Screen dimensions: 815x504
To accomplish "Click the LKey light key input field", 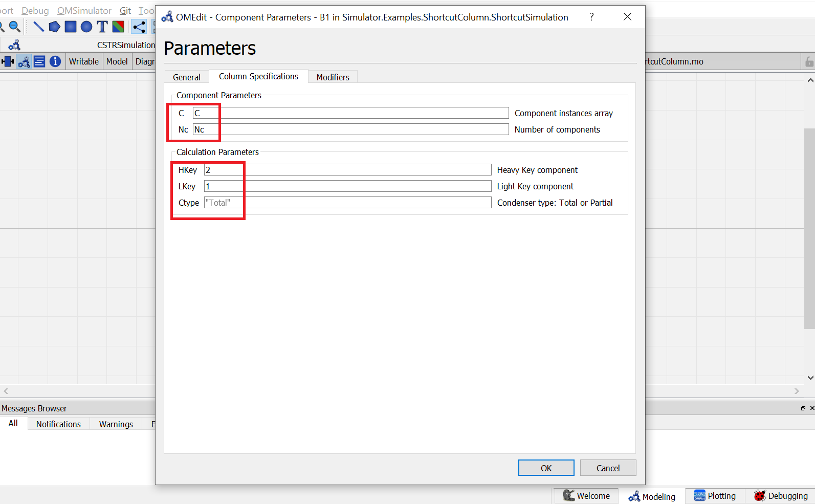I will pyautogui.click(x=347, y=186).
